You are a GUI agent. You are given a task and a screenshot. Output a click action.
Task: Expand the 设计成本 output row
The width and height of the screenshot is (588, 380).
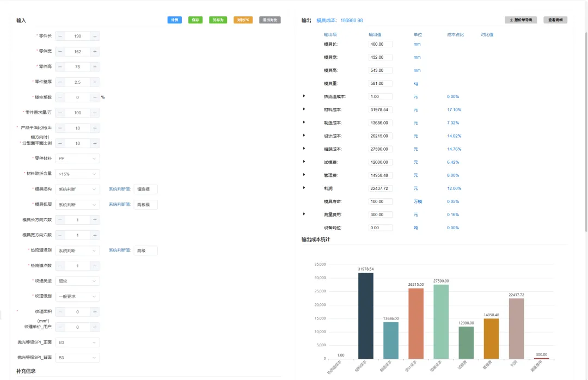click(x=304, y=136)
